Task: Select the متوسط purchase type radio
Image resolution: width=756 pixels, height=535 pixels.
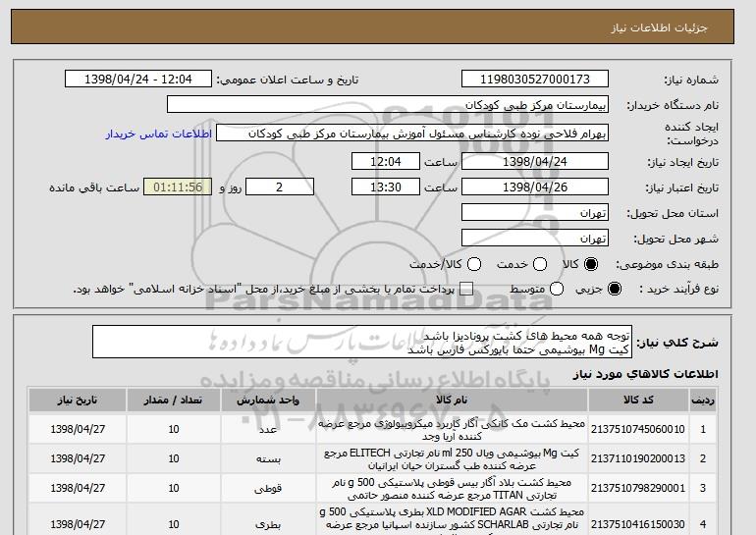Action: [x=557, y=289]
